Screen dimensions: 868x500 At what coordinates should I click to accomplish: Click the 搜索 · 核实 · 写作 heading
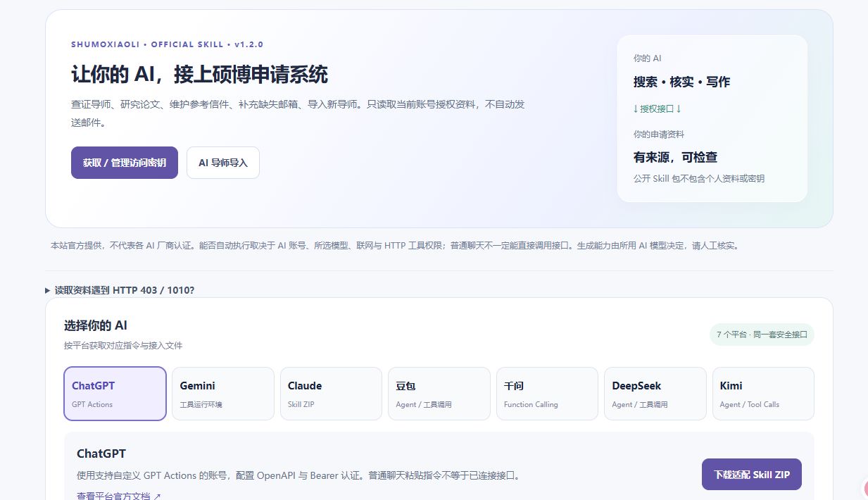pyautogui.click(x=681, y=82)
